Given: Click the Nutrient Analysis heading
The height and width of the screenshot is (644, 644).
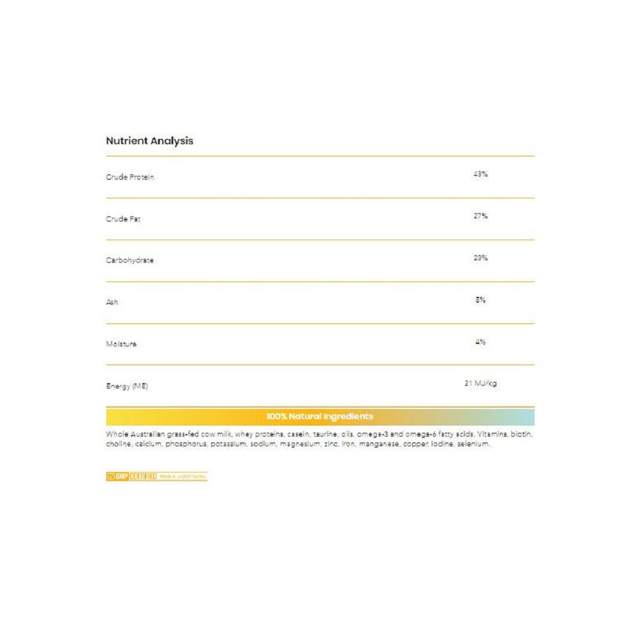Looking at the screenshot, I should [149, 140].
